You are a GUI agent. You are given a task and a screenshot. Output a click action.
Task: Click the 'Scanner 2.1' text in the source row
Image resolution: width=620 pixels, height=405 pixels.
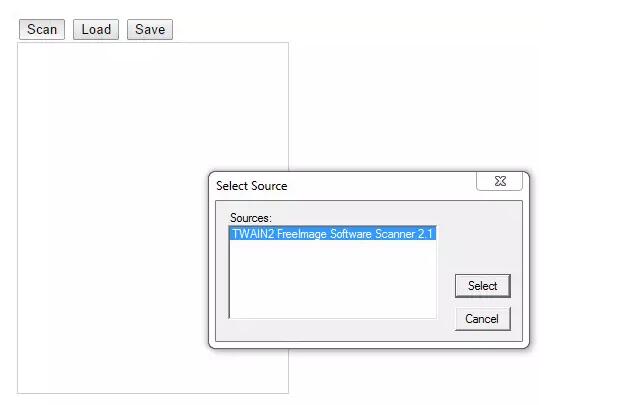pos(404,234)
